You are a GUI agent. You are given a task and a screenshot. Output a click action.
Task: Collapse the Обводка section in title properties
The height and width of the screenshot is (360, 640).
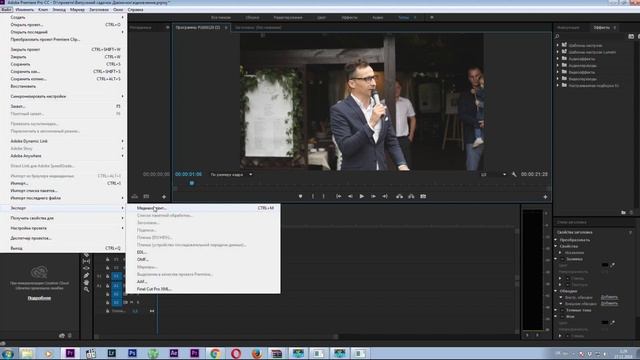tap(556, 291)
